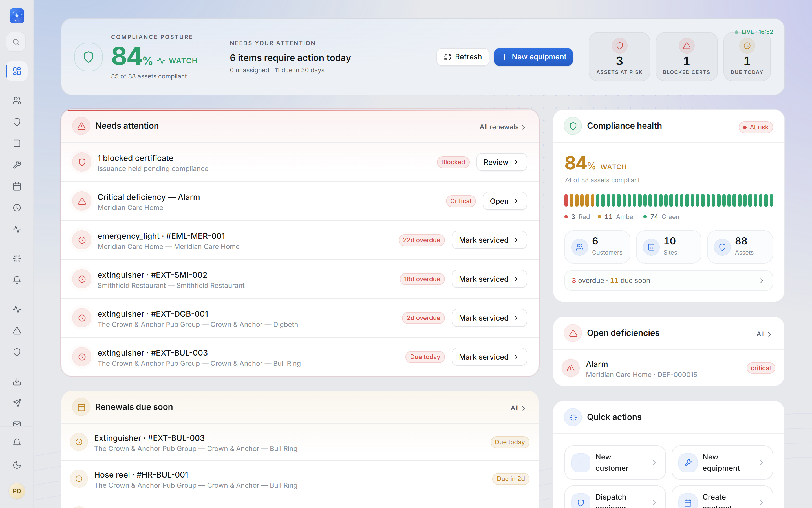Click the sparkle icon beside Quick actions
This screenshot has width=812, height=508.
(573, 417)
